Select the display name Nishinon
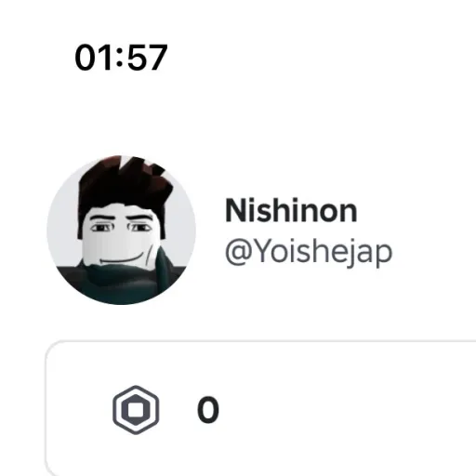 point(291,210)
